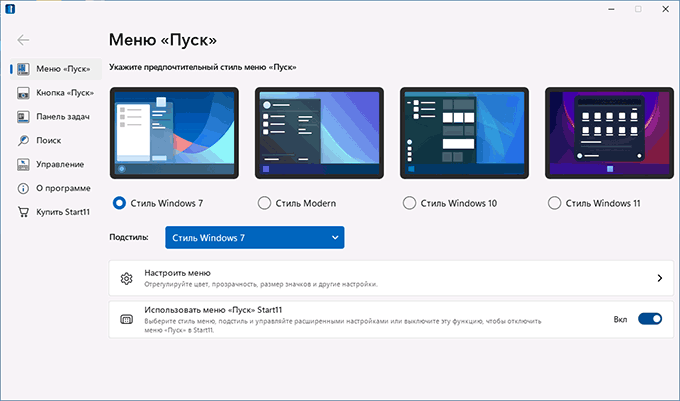
Task: Click the Вкл status label
Action: (x=620, y=319)
